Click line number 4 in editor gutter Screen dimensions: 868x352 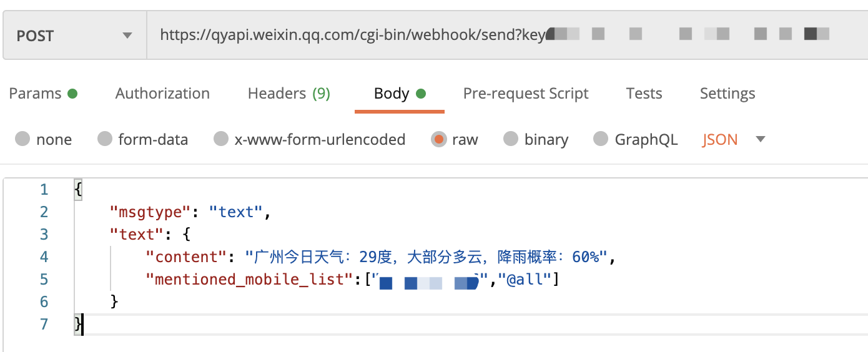pos(44,257)
